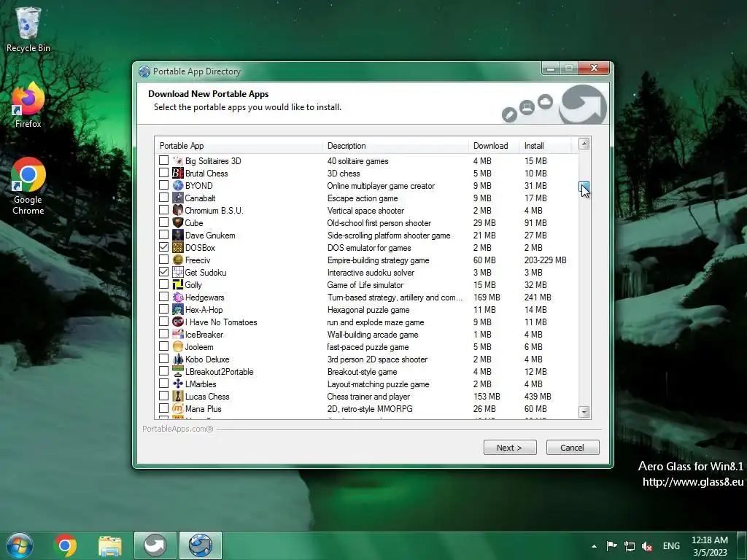This screenshot has width=747, height=560.
Task: Sort by the Description column header
Action: 395,146
